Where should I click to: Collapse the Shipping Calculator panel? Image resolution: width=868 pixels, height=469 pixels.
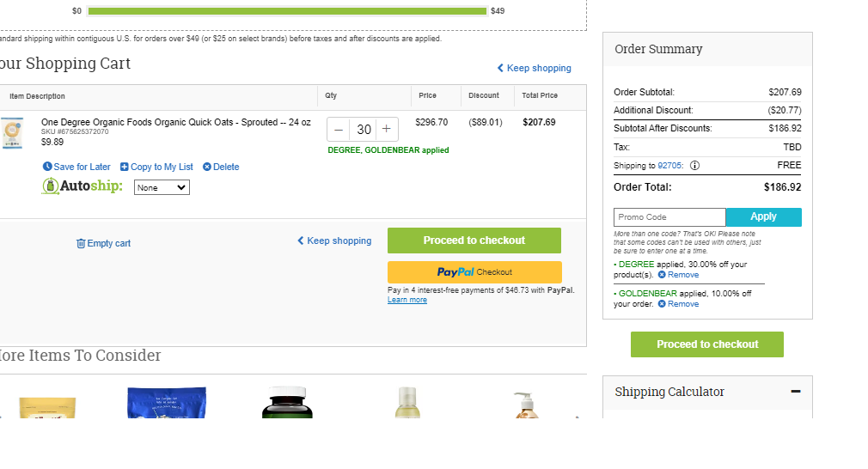pos(796,392)
